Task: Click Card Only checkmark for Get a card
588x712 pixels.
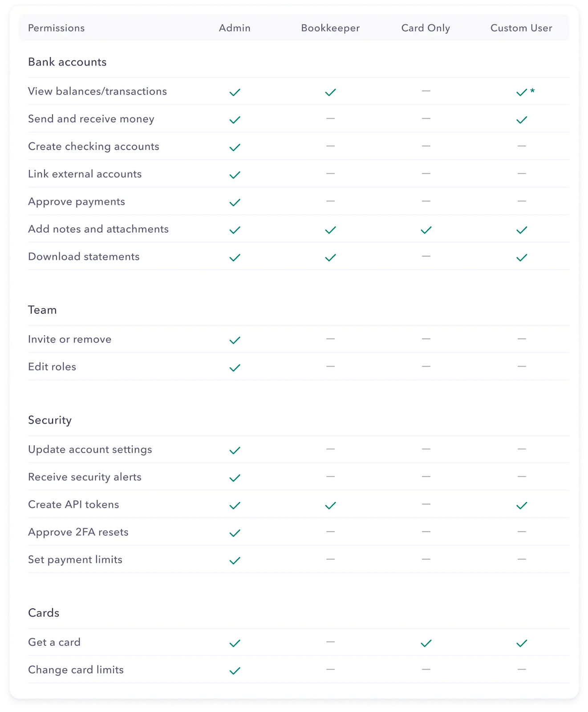Action: [x=426, y=643]
